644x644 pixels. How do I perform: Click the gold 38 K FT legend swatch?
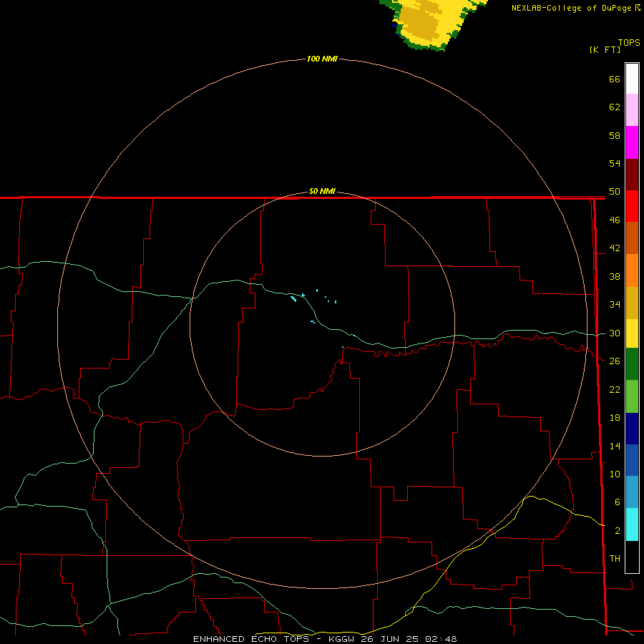point(632,303)
